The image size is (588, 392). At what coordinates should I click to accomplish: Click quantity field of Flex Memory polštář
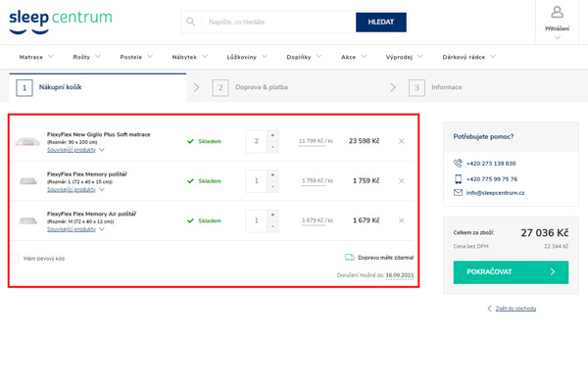257,181
